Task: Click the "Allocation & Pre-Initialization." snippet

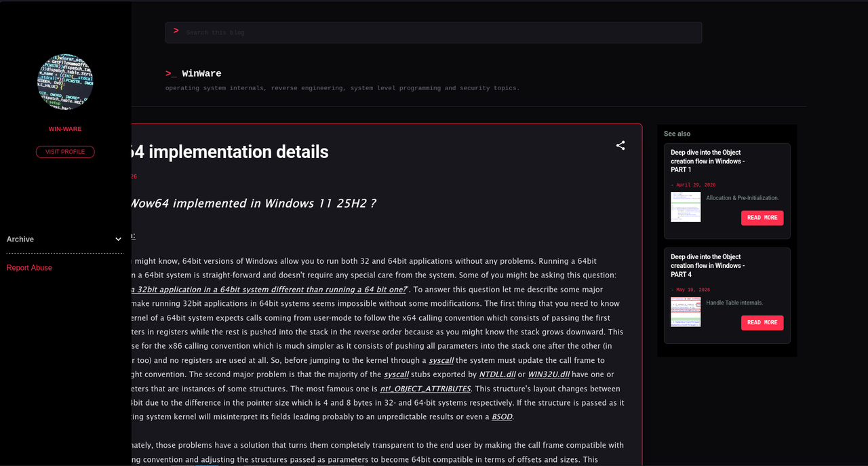Action: 743,198
